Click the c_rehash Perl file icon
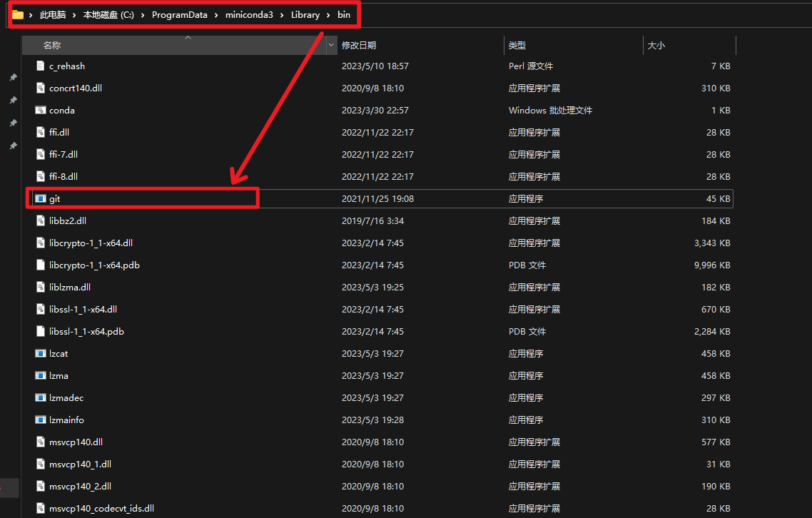This screenshot has height=518, width=812. (41, 66)
